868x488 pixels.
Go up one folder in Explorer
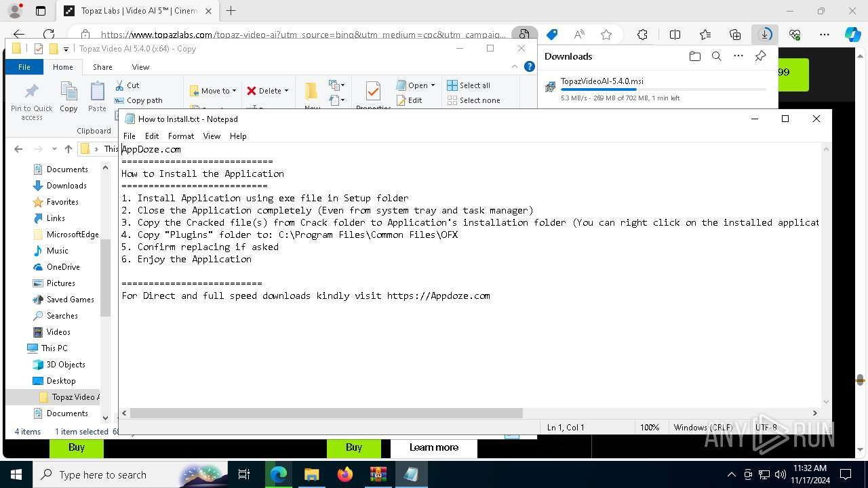[68, 149]
